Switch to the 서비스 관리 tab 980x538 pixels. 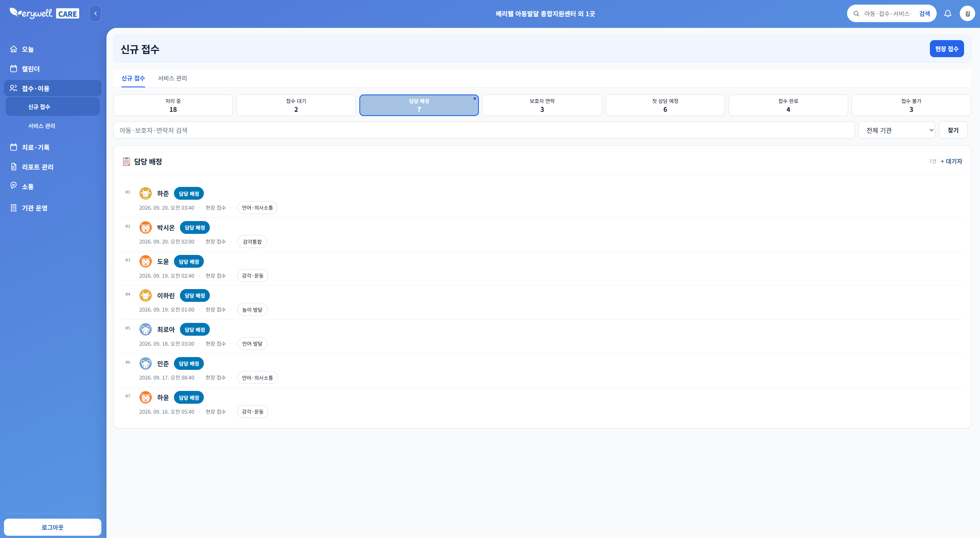172,78
